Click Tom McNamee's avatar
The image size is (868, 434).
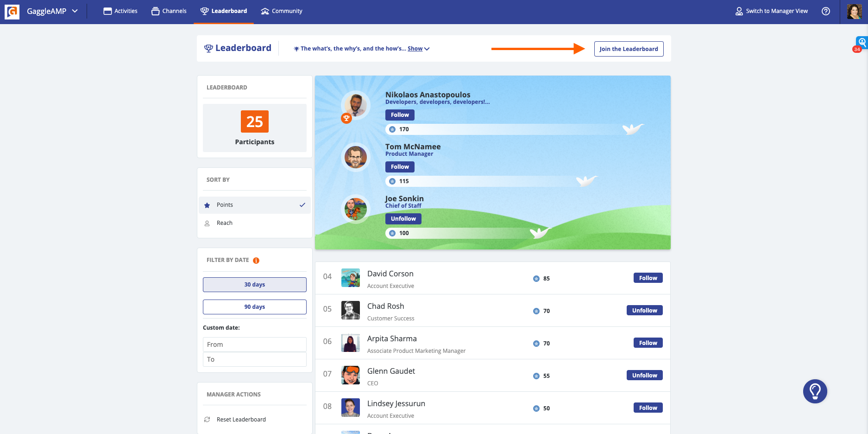click(x=356, y=157)
